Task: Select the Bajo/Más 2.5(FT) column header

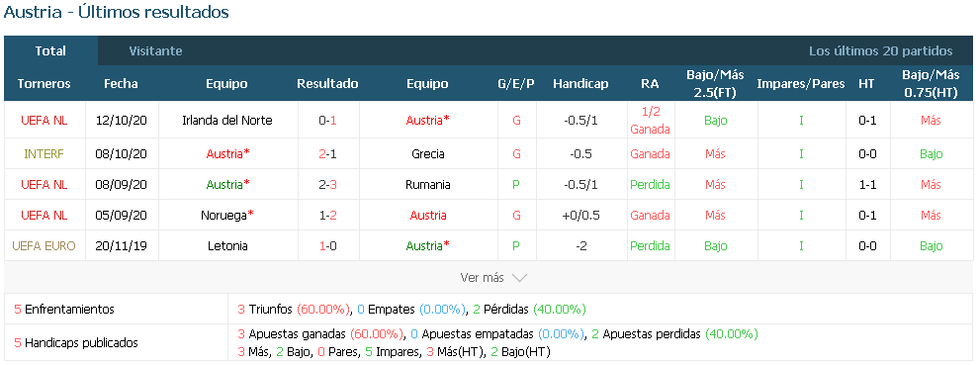Action: coord(715,84)
